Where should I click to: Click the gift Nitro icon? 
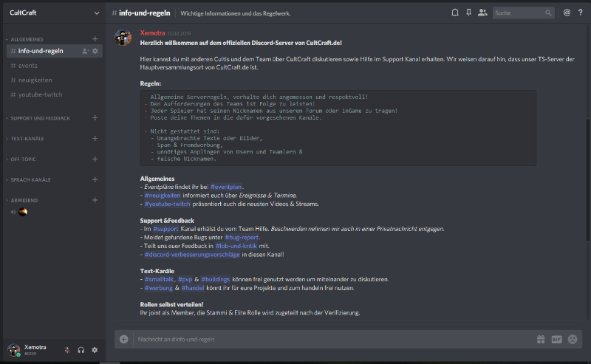pyautogui.click(x=541, y=340)
